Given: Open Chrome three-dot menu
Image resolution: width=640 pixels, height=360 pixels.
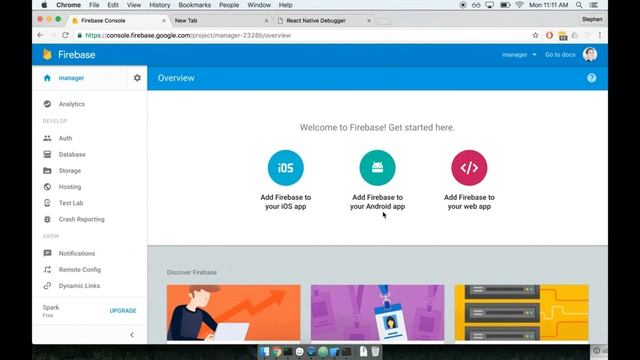Looking at the screenshot, I should 600,36.
